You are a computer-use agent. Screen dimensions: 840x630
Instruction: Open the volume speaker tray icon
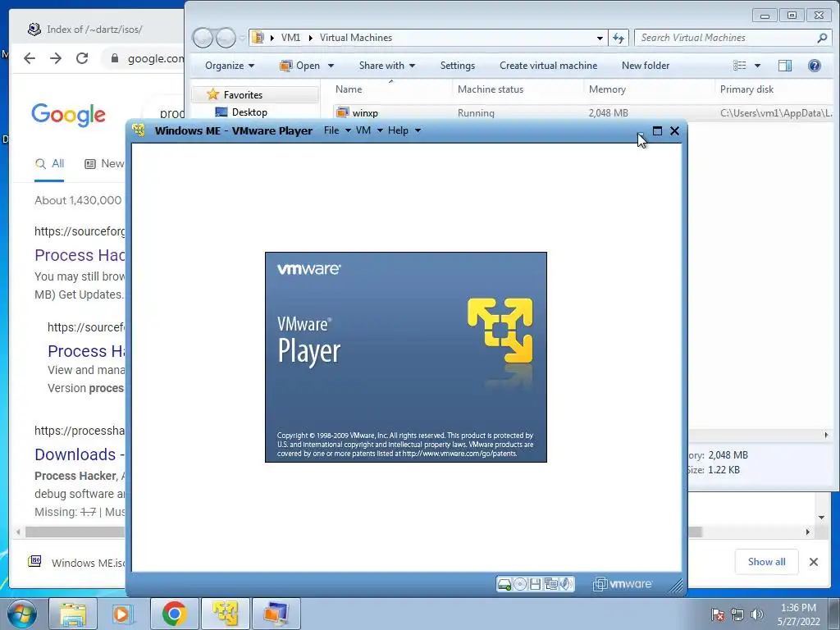757,614
